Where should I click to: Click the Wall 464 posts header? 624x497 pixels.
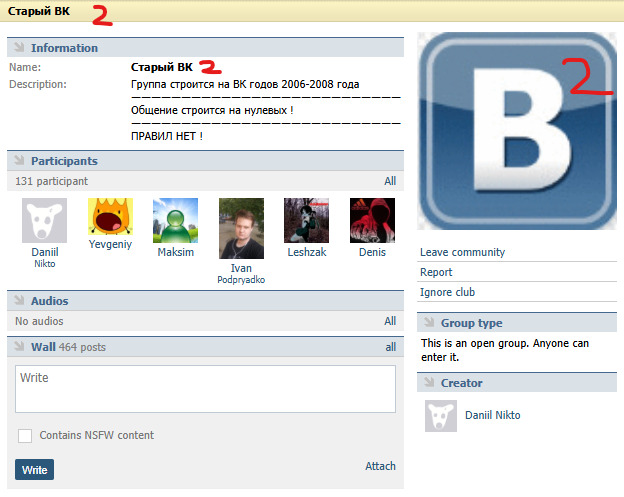coord(205,347)
